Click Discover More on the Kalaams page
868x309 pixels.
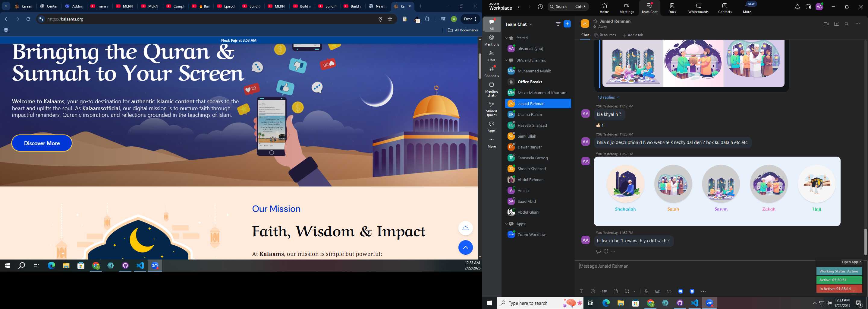pyautogui.click(x=42, y=143)
